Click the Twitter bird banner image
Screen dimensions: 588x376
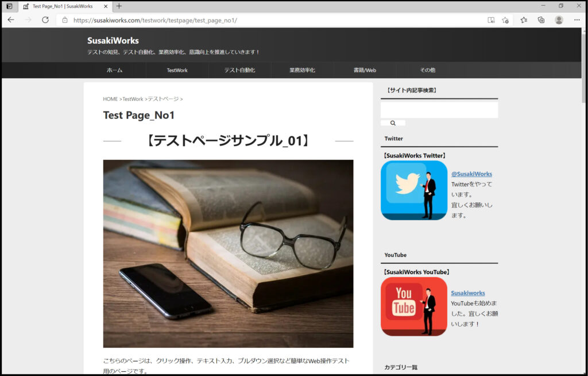tap(414, 190)
